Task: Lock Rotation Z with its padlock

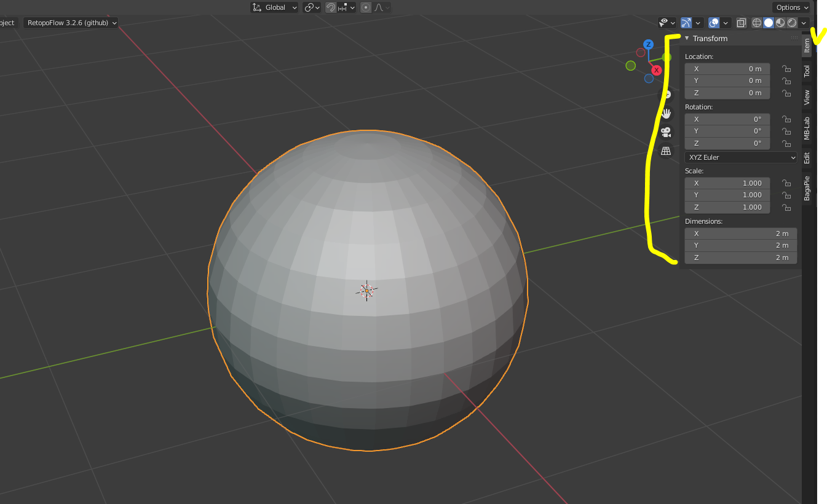Action: [786, 143]
